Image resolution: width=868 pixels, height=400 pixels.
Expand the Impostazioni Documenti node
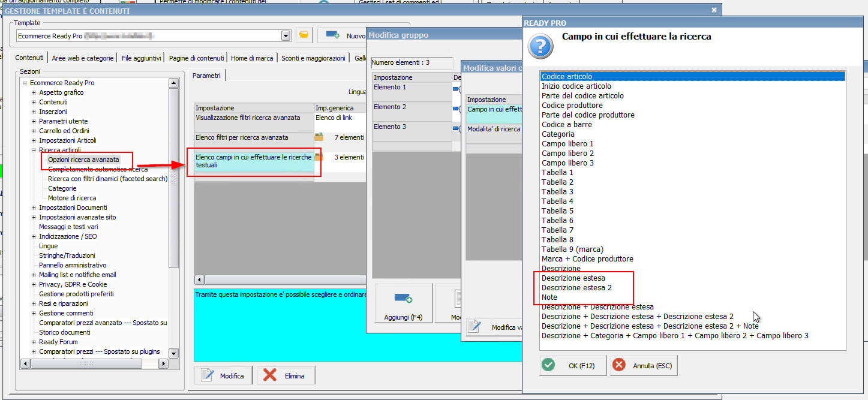point(34,207)
